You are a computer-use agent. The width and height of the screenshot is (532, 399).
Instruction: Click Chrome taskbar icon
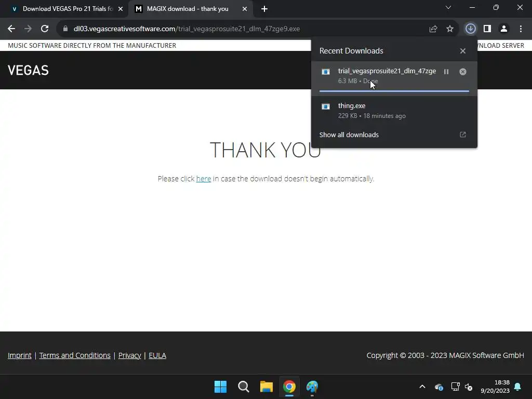coord(289,387)
